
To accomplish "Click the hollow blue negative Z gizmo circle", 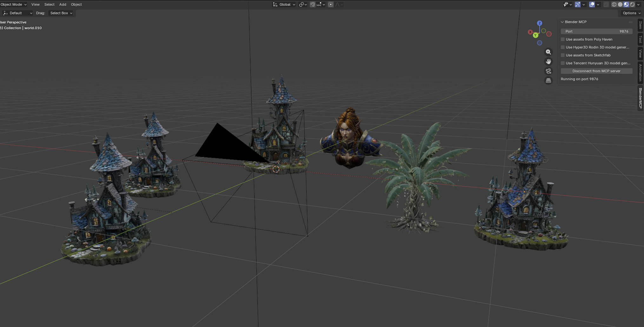I will 539,43.
